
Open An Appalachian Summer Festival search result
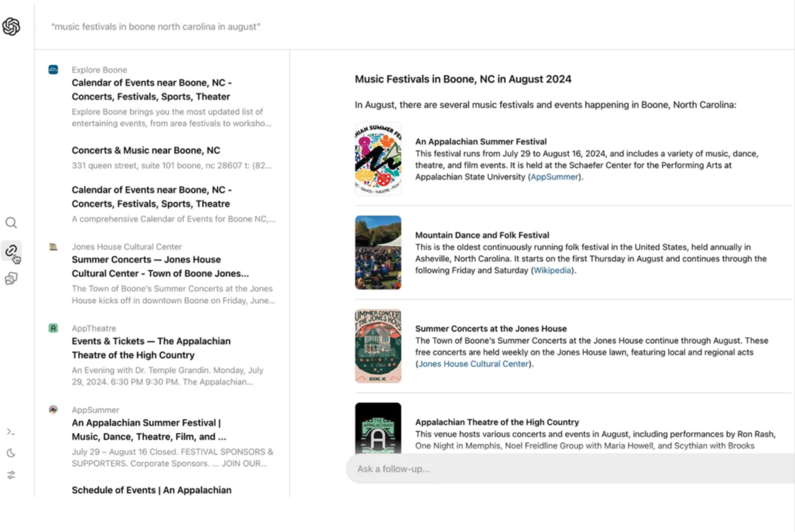tap(149, 430)
